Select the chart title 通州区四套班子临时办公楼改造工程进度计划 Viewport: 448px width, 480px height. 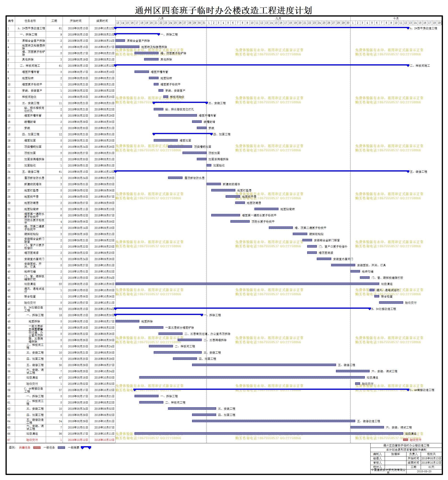pyautogui.click(x=223, y=10)
